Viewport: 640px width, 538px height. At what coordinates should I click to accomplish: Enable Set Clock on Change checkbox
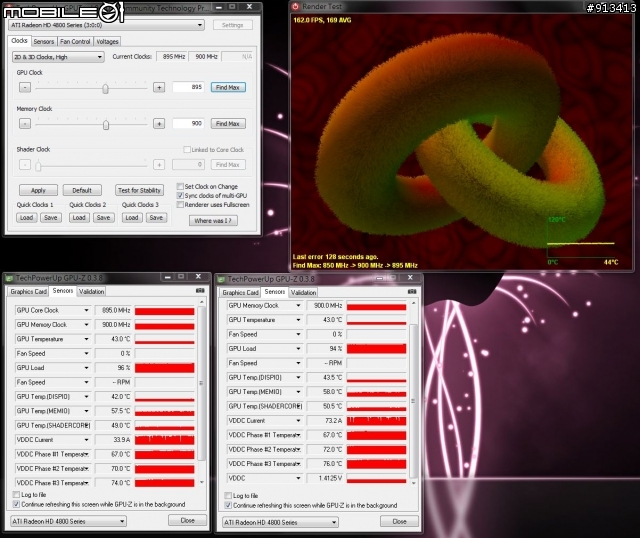click(180, 187)
